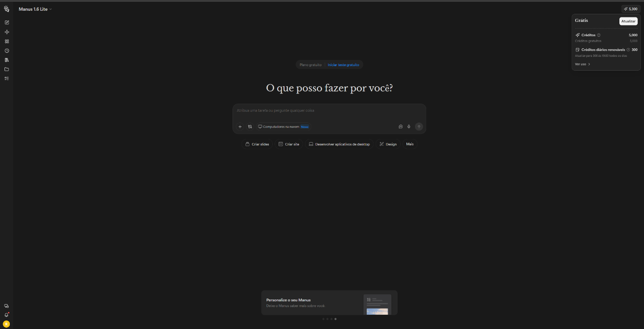
Task: Click the microphone voice input icon
Action: (x=409, y=127)
